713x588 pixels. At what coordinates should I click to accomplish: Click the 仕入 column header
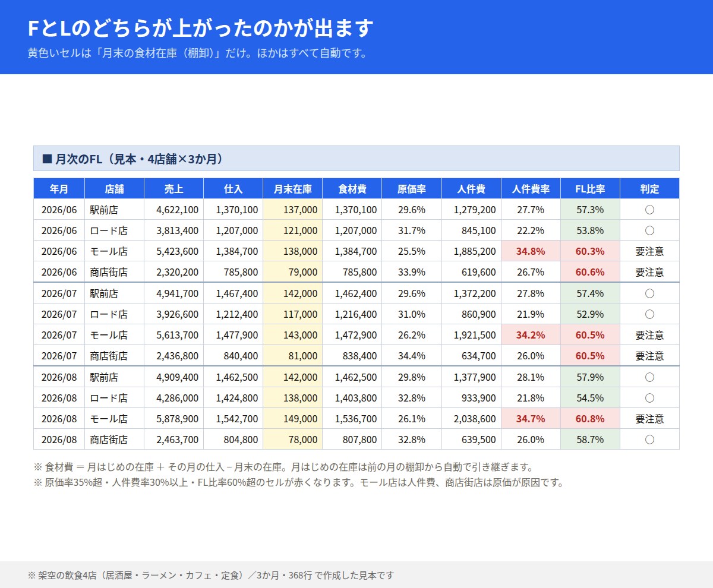(233, 189)
